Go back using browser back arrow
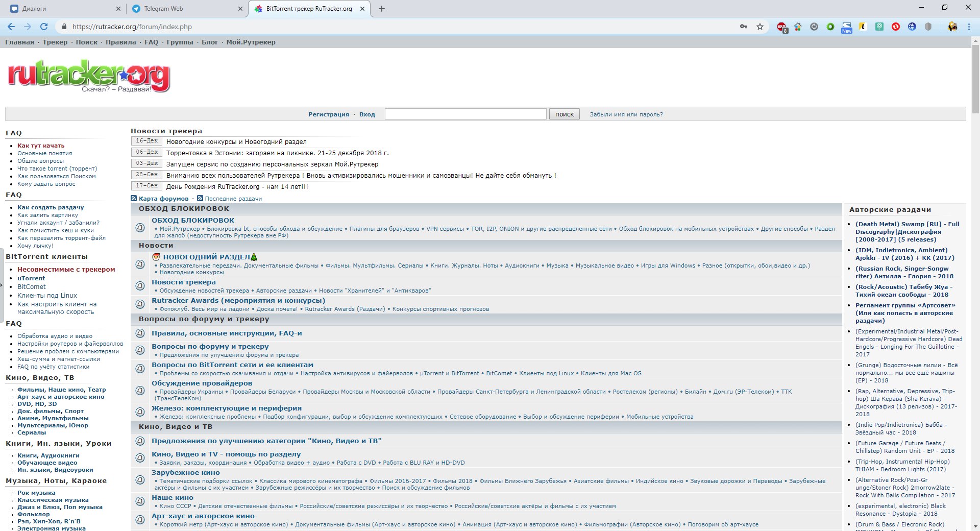Image resolution: width=980 pixels, height=531 pixels. coord(11,27)
